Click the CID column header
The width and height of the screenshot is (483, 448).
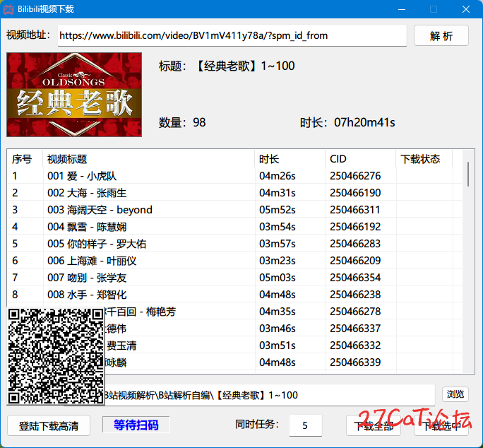click(360, 159)
